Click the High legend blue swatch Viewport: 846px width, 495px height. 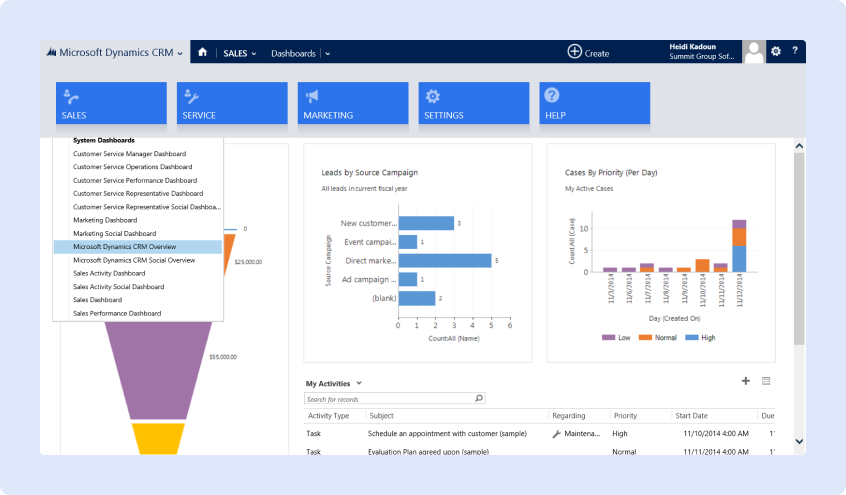pos(692,337)
